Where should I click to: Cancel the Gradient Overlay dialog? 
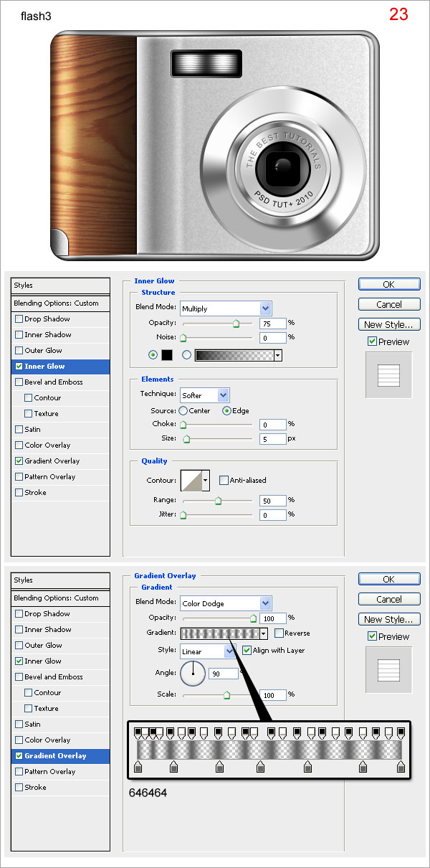[389, 599]
